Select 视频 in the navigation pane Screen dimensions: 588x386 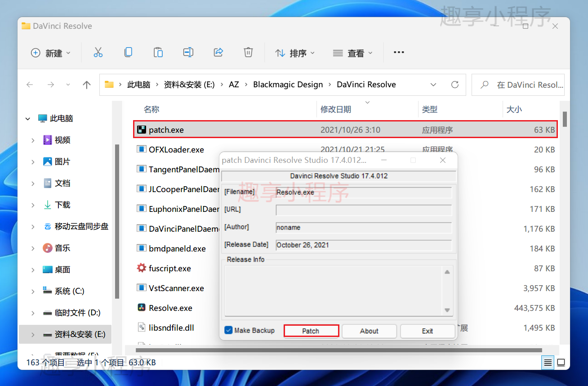pos(62,140)
